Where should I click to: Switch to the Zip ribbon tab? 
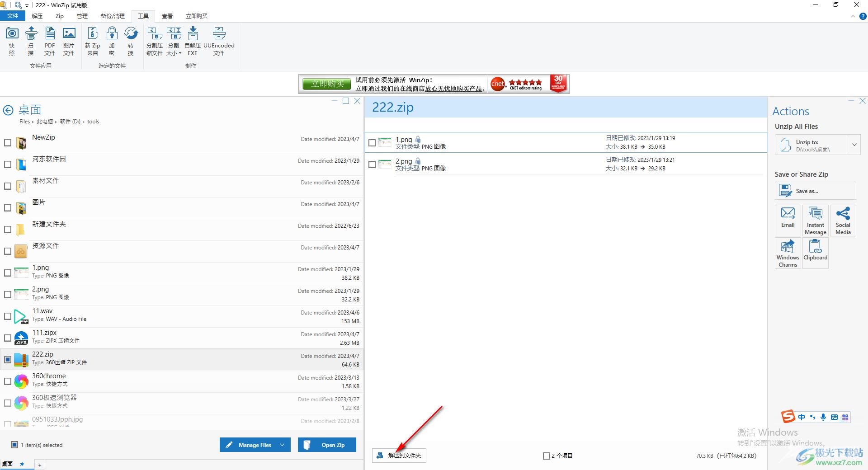pos(60,16)
